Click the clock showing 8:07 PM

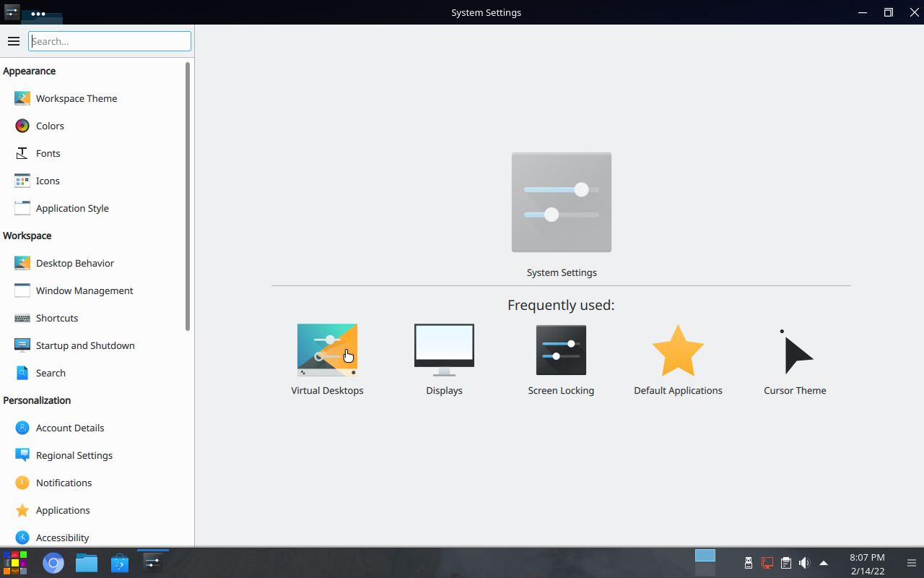(867, 564)
